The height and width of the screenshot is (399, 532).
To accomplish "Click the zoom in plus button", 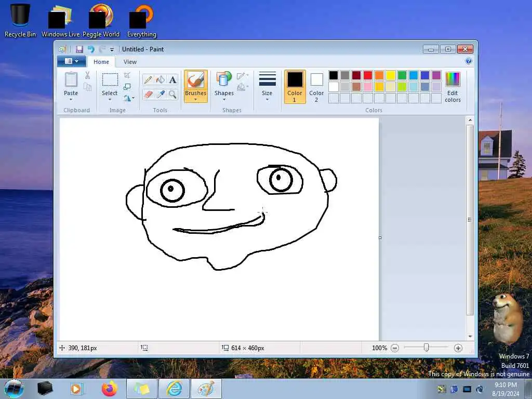I will [458, 348].
